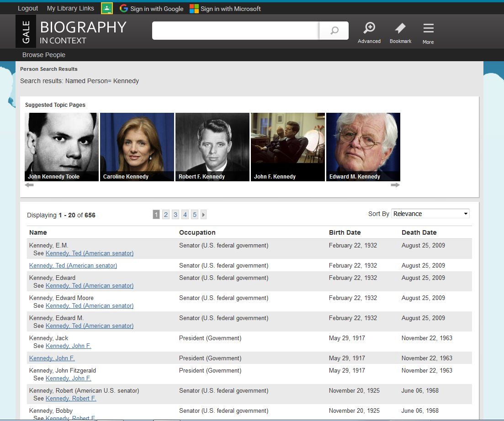Image resolution: width=504 pixels, height=421 pixels.
Task: Click the Google Classroom icon
Action: point(107,8)
